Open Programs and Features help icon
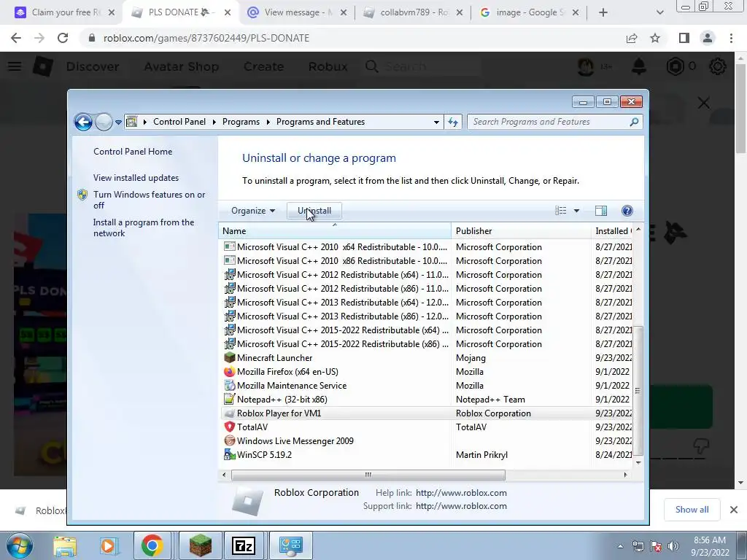The image size is (747, 560). [x=627, y=211]
